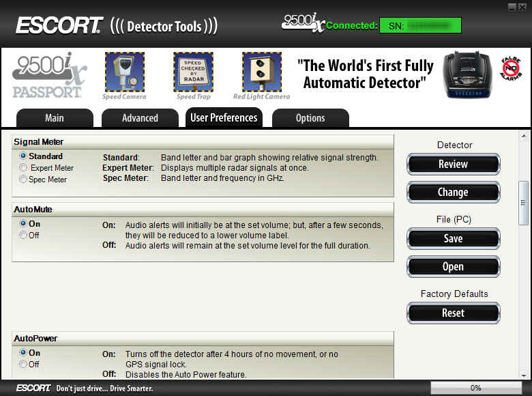Turn AutoPower Off

pos(24,365)
